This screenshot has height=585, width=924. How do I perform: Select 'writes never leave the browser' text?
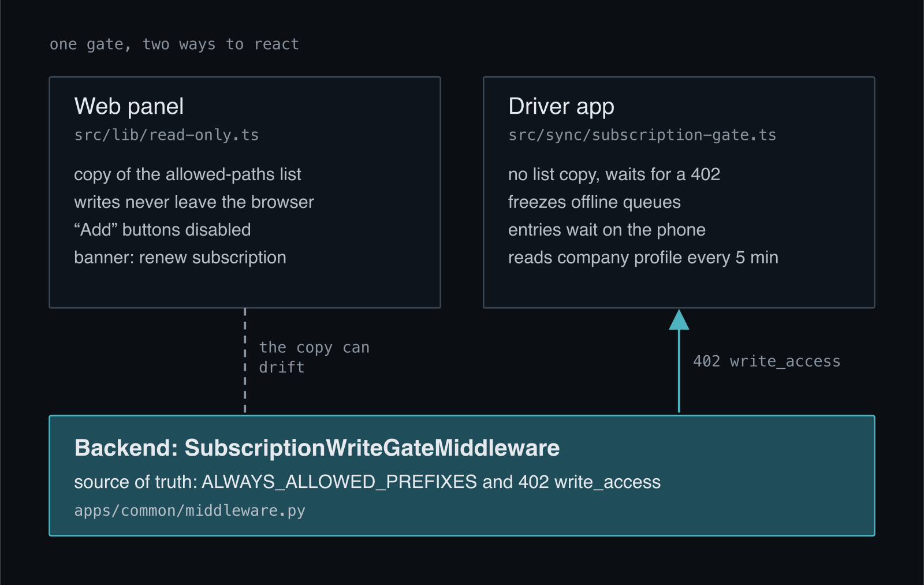click(x=194, y=202)
